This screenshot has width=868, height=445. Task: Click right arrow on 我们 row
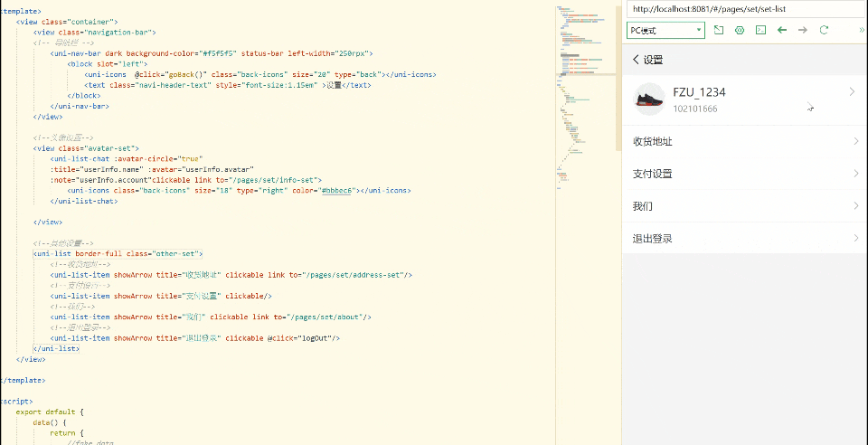[856, 205]
